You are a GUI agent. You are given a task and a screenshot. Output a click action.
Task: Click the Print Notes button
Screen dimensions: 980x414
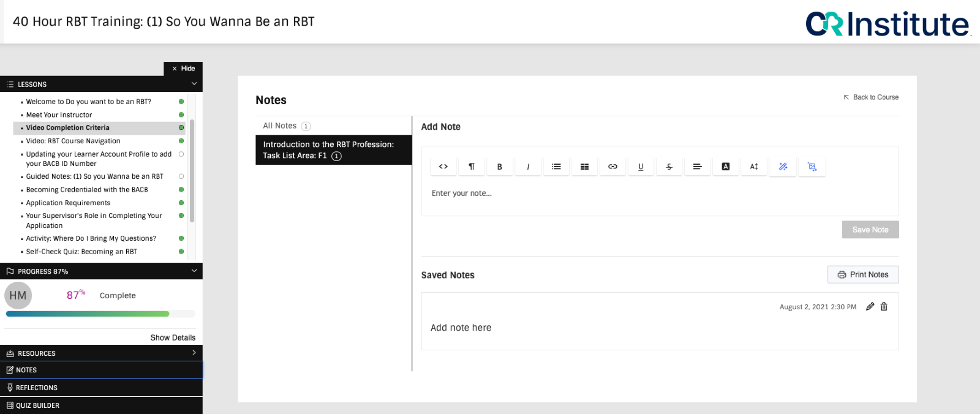(863, 274)
